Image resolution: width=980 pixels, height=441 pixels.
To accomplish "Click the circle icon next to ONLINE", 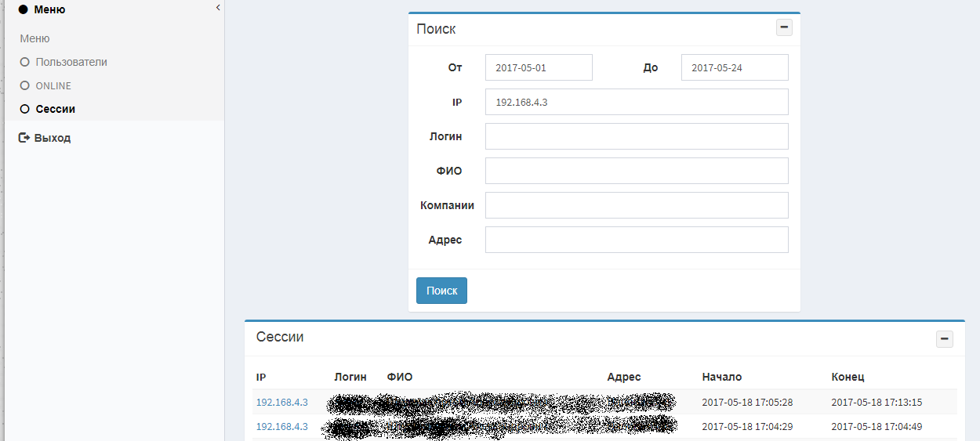I will [25, 85].
